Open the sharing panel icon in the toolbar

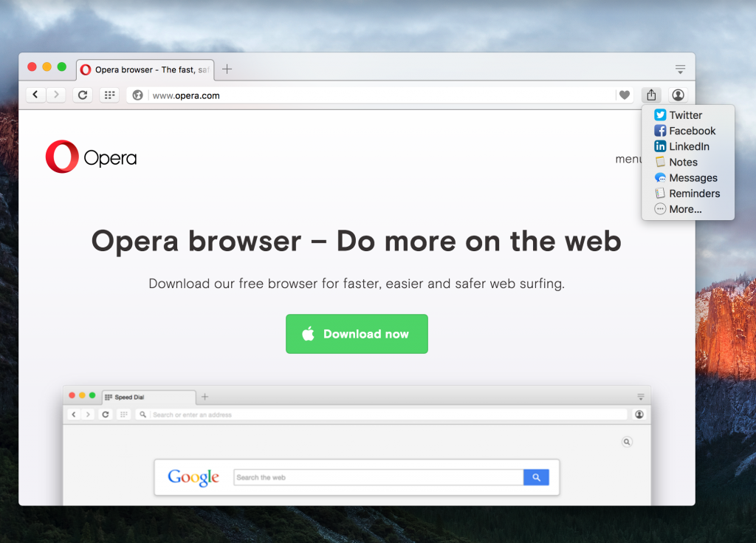(650, 95)
